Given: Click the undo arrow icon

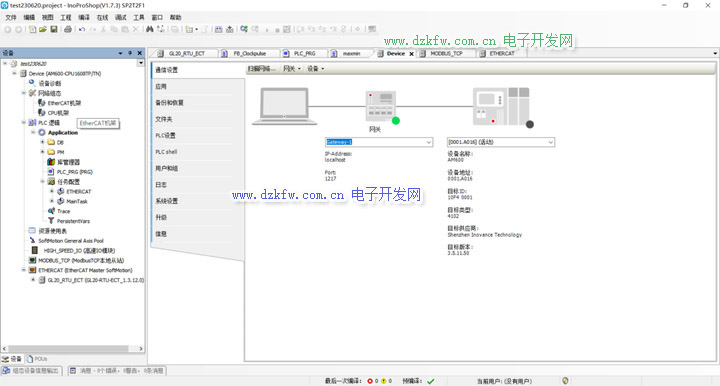Looking at the screenshot, I should pos(82,29).
